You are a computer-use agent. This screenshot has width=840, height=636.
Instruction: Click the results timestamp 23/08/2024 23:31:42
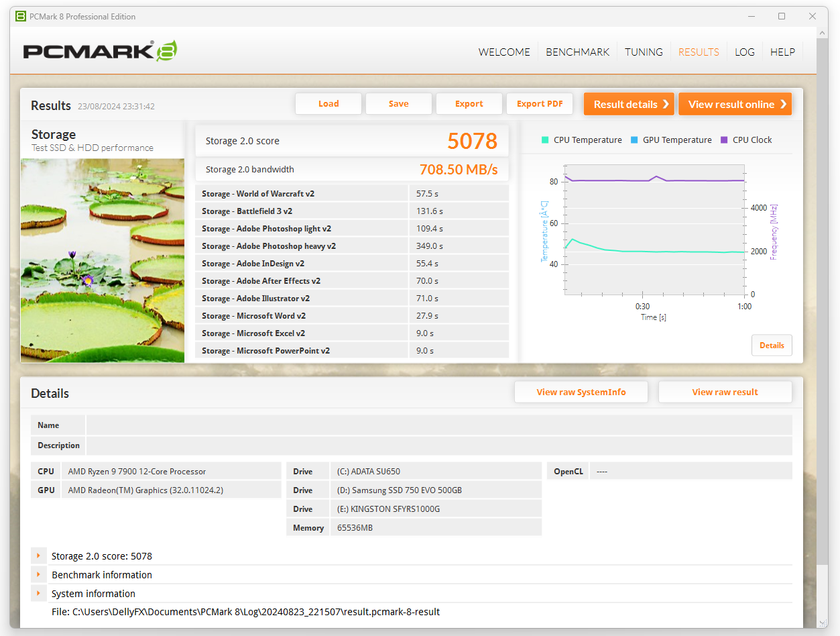(x=117, y=107)
